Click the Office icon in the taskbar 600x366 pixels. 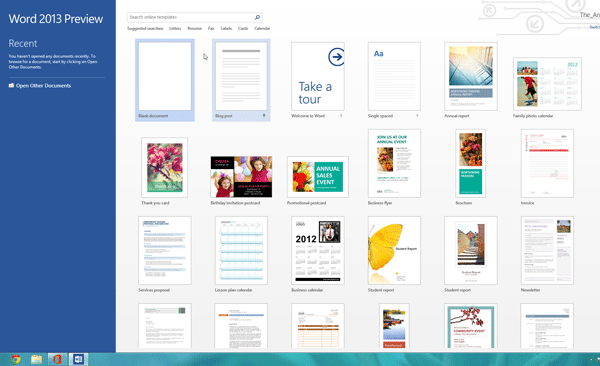click(57, 359)
